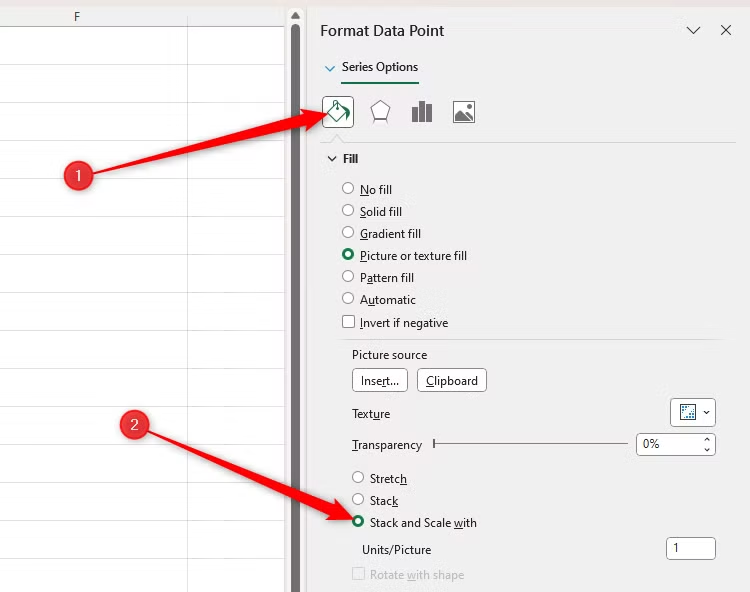Click the Texture label

click(x=371, y=414)
